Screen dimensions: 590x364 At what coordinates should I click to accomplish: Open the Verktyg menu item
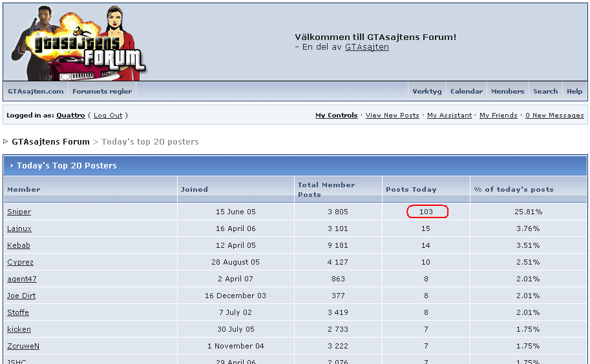pyautogui.click(x=427, y=91)
